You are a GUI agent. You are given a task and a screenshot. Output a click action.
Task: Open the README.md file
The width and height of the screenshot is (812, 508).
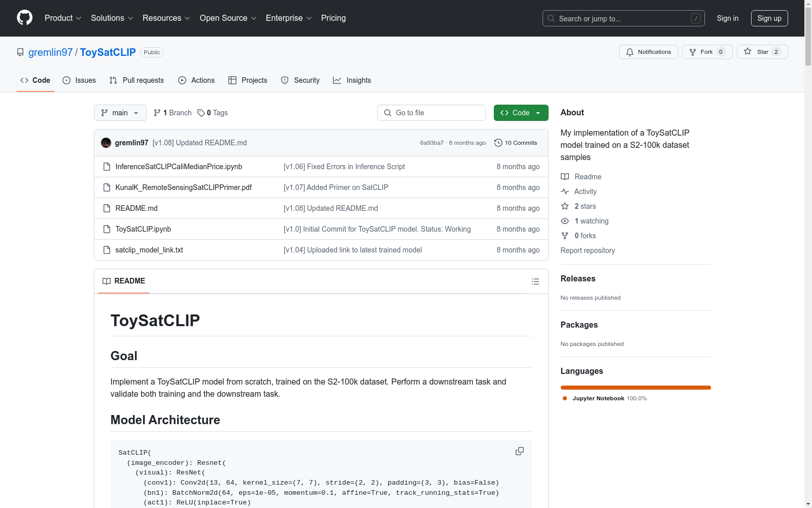[x=137, y=208]
